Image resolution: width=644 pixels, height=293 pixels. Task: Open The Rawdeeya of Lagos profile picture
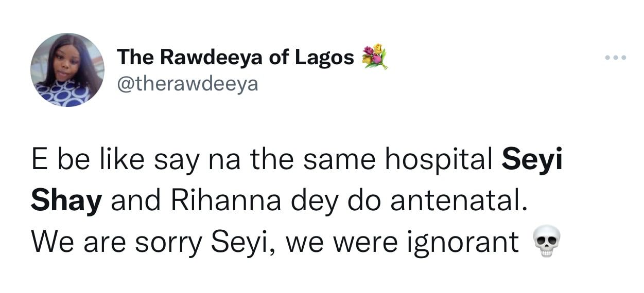(x=67, y=69)
